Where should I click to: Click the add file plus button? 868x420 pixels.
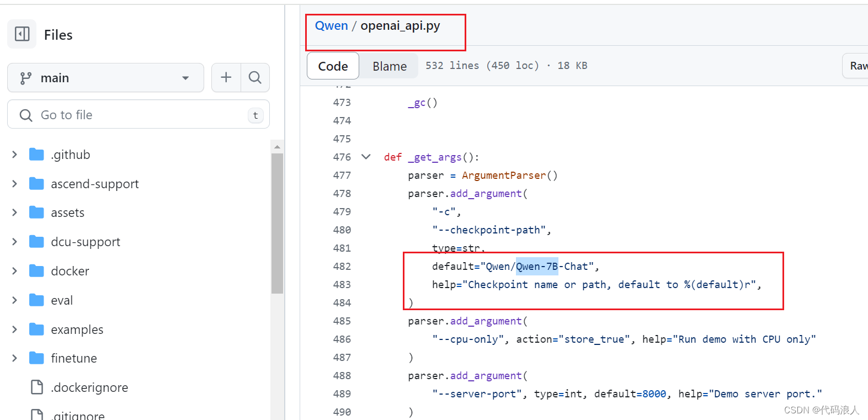226,78
